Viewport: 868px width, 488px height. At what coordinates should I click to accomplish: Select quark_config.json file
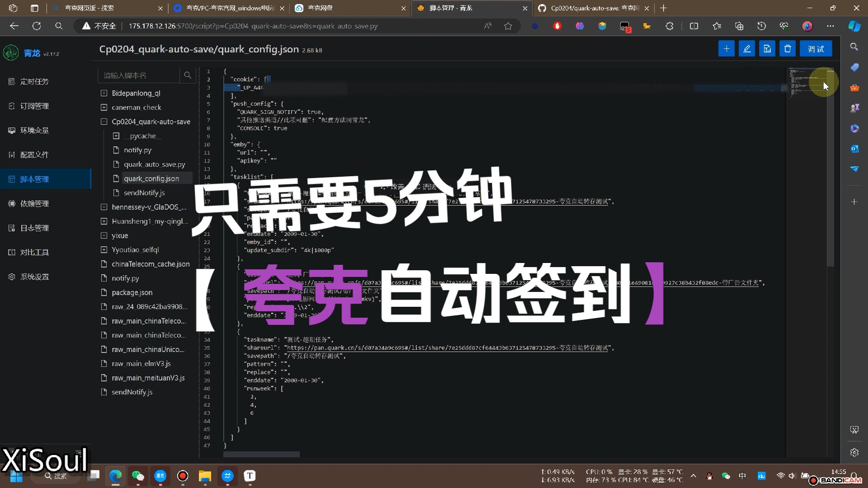click(x=151, y=178)
